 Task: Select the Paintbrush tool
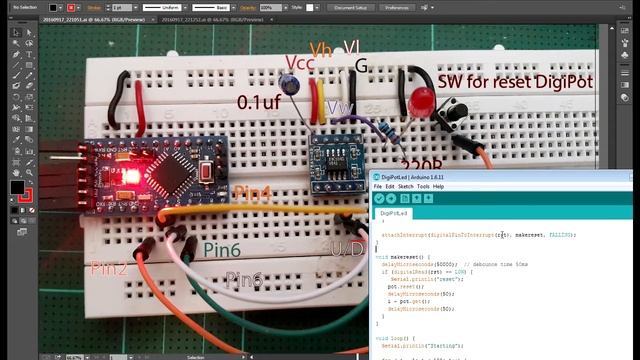pos(16,76)
